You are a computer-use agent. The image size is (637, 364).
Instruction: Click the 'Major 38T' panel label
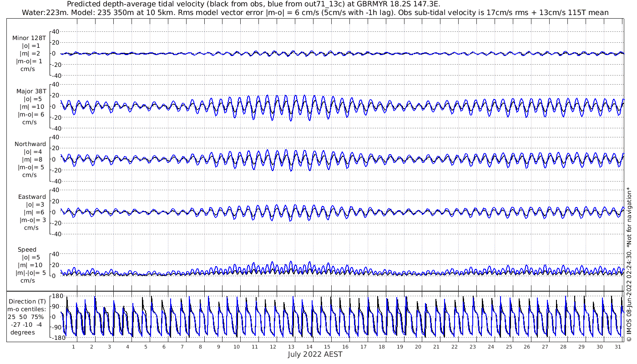31,91
